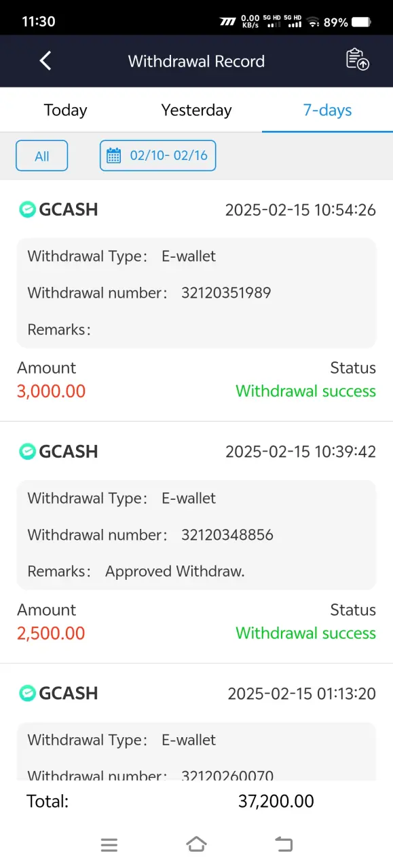This screenshot has height=868, width=393.
Task: Tap the calendar icon in the date filter
Action: click(115, 156)
